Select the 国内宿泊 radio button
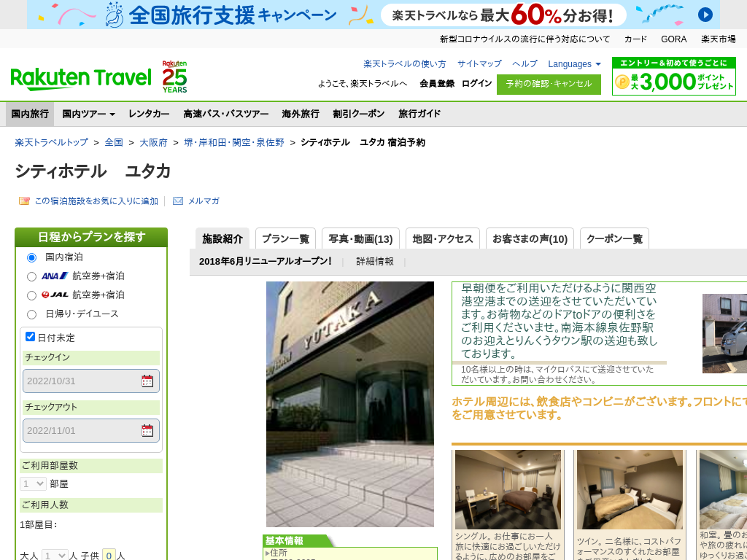This screenshot has width=747, height=560. [x=31, y=257]
